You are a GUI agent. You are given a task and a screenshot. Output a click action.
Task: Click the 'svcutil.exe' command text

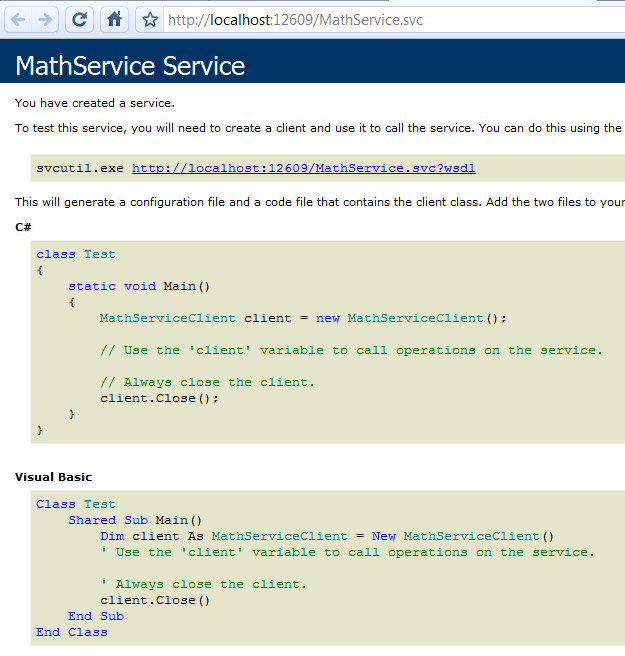pos(79,168)
